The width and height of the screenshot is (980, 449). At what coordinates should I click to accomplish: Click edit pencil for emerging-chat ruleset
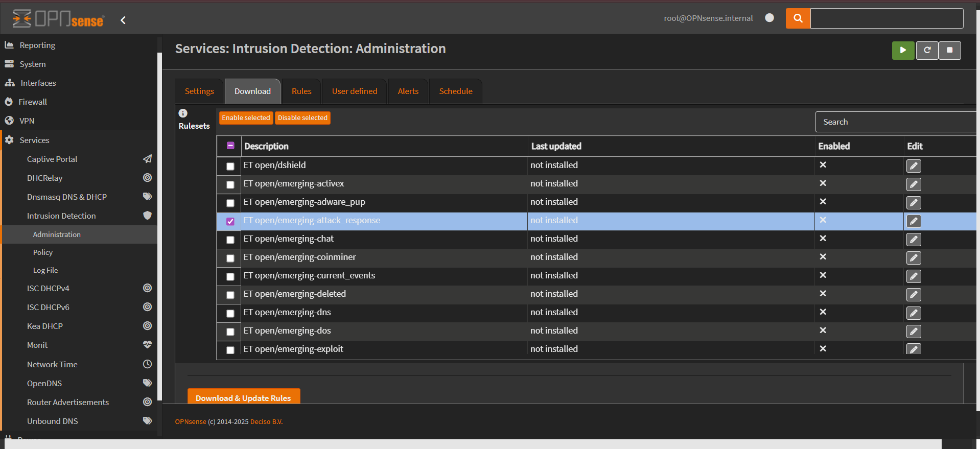point(914,240)
